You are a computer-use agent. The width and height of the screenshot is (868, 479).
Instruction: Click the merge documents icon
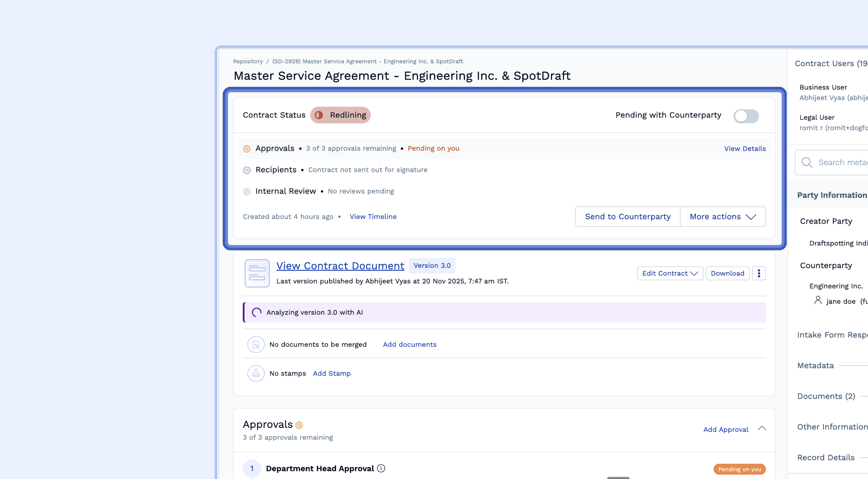256,344
